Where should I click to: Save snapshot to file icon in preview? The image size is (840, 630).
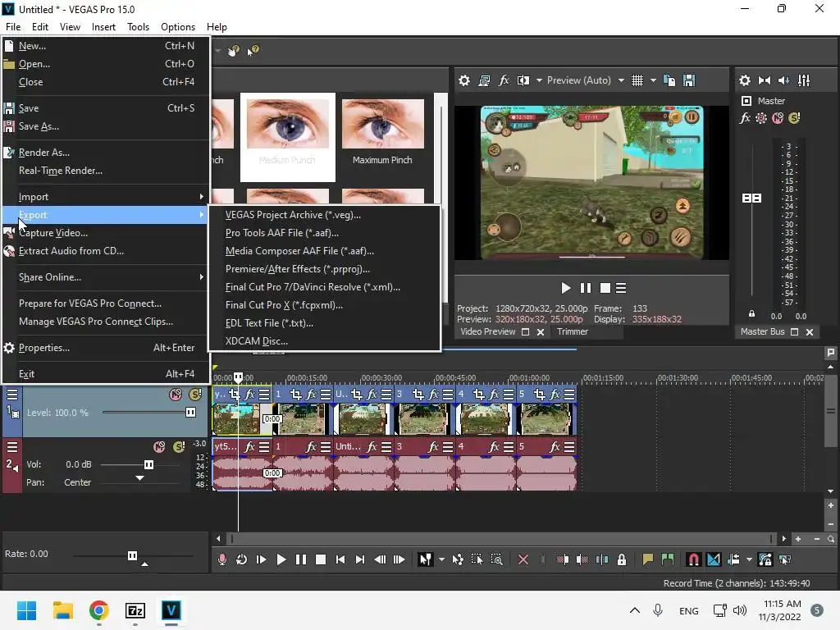(689, 80)
